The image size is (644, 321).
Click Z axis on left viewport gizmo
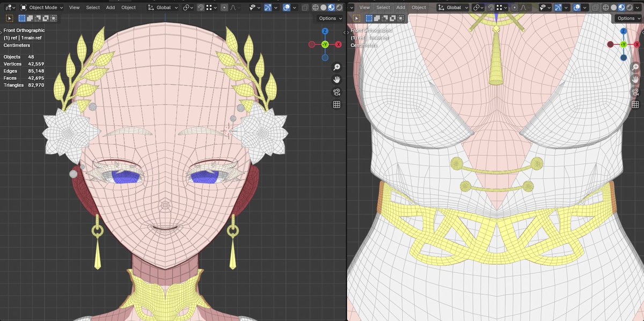pos(325,31)
